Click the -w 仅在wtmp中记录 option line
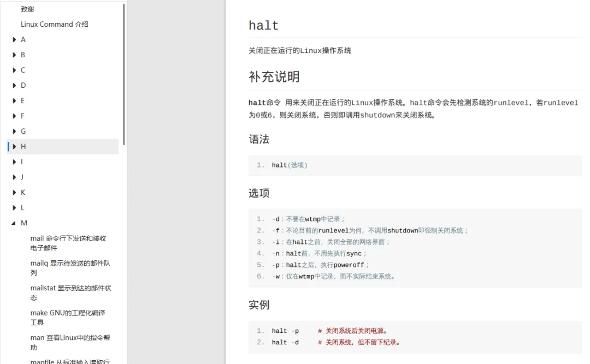Viewport: 590px width, 364px height. [334, 276]
